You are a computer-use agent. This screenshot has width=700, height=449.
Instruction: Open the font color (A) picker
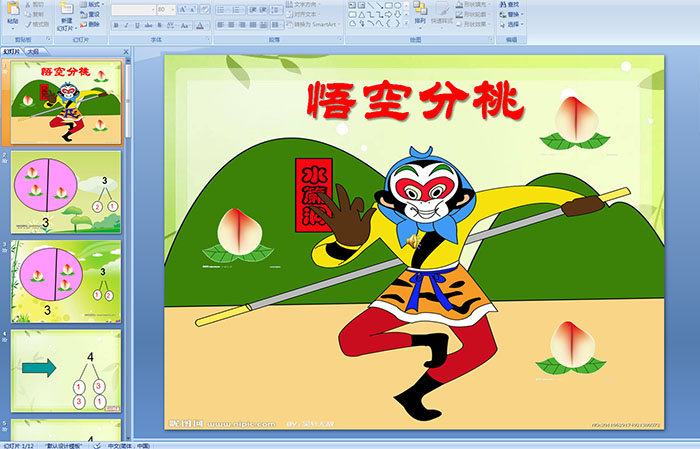point(200,25)
